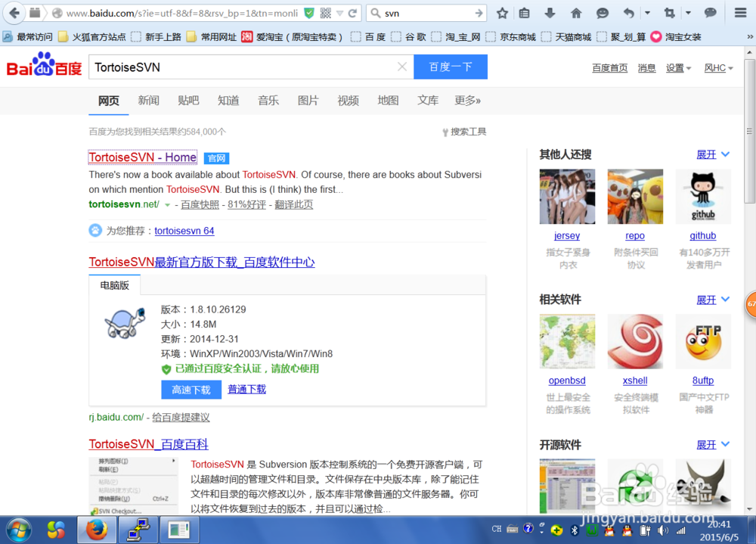Click the 普通下载 link
Screen dimensions: 756x544
point(247,389)
